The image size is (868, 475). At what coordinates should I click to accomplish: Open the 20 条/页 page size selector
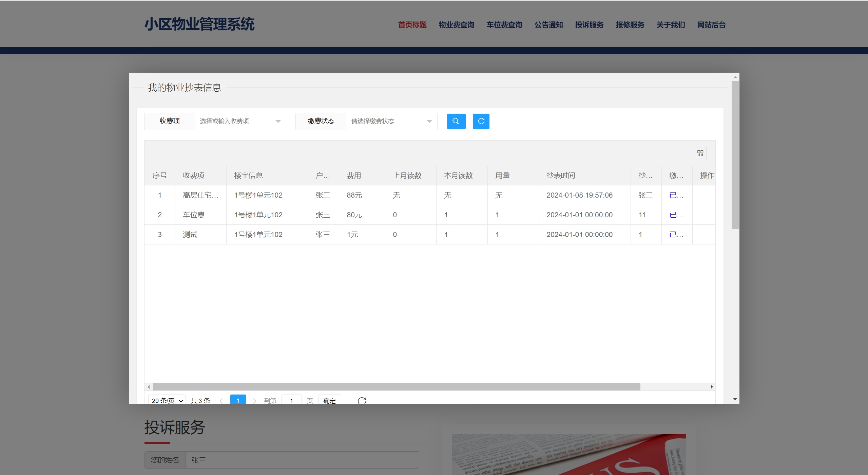click(167, 400)
